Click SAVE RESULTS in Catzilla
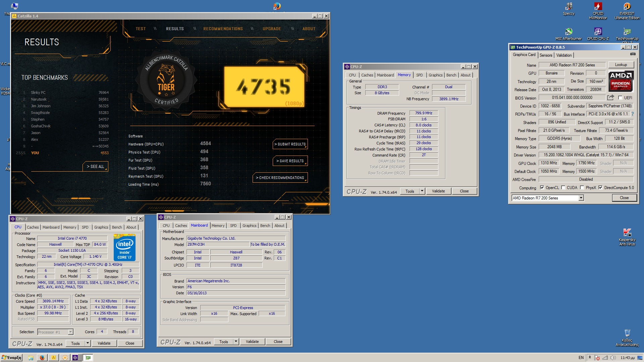The height and width of the screenshot is (362, 644). 290,161
